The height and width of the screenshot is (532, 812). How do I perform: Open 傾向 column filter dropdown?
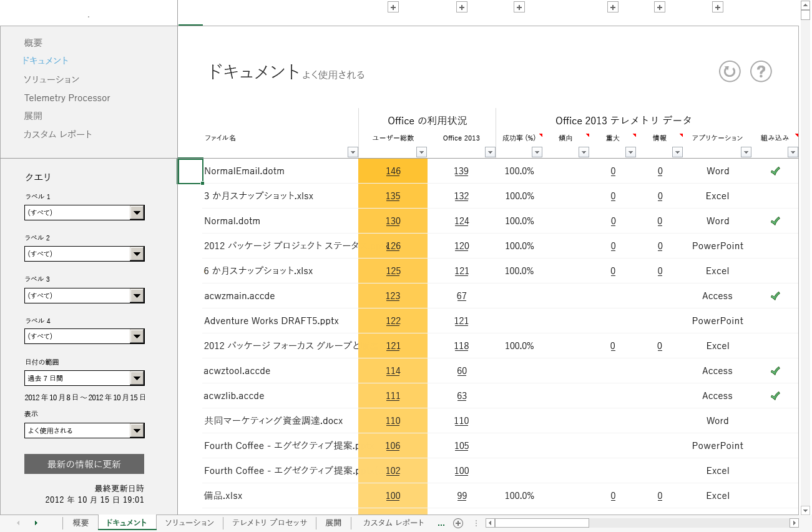[x=584, y=152]
